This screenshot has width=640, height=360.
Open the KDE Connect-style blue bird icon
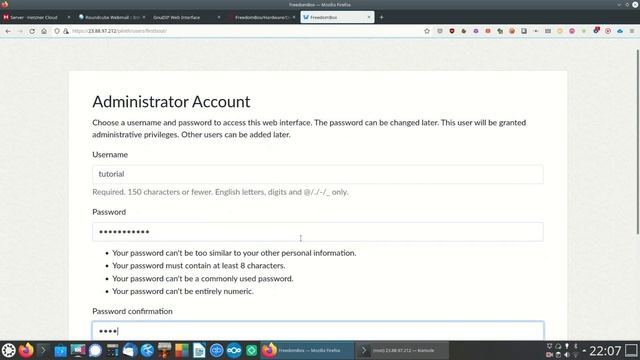[x=147, y=350]
